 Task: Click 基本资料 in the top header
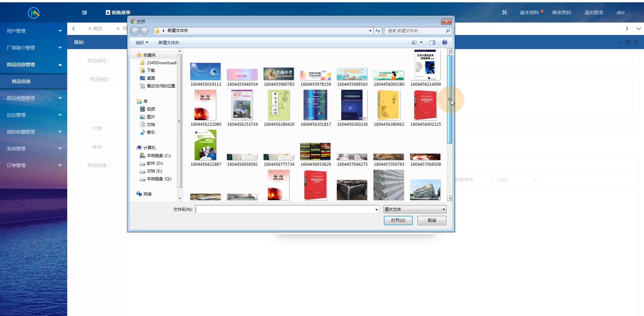pos(529,12)
